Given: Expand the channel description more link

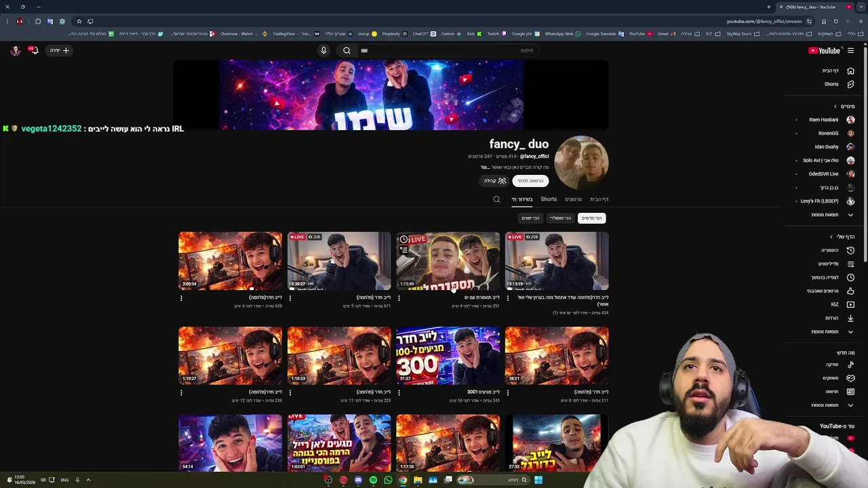Looking at the screenshot, I should tap(485, 167).
